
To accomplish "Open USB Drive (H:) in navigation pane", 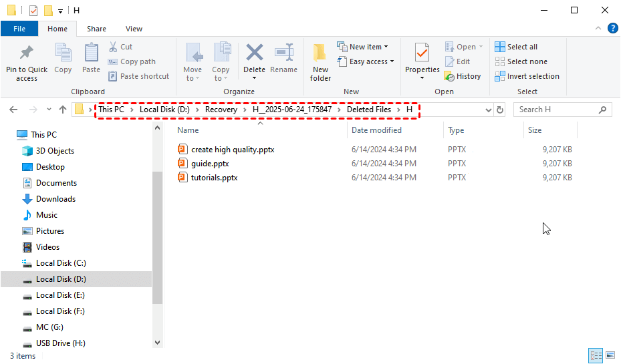I will click(61, 343).
